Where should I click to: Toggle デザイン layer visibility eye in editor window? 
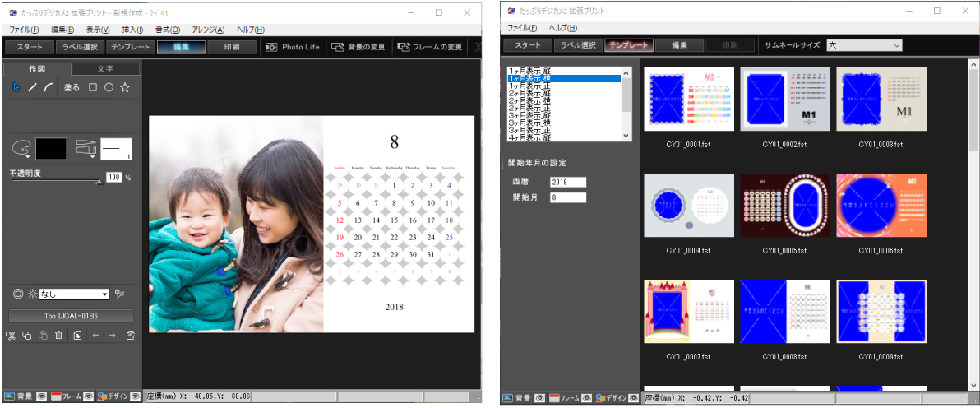(x=135, y=396)
